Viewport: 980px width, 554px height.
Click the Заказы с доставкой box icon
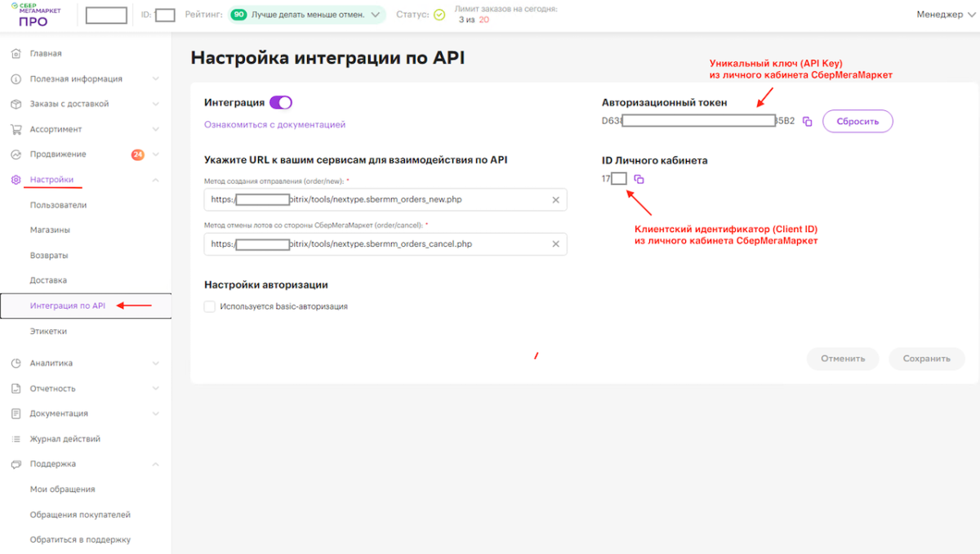coord(15,105)
